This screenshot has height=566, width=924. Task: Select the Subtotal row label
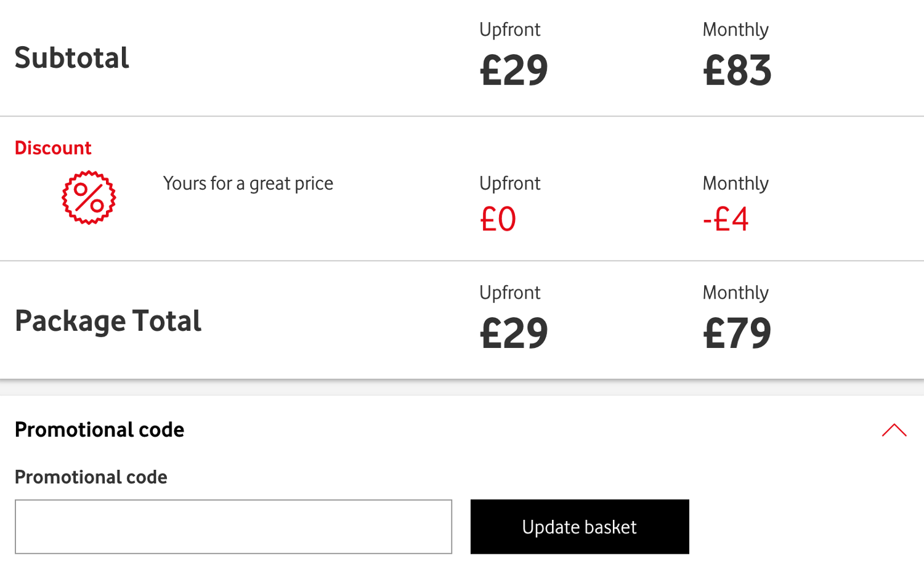(72, 57)
